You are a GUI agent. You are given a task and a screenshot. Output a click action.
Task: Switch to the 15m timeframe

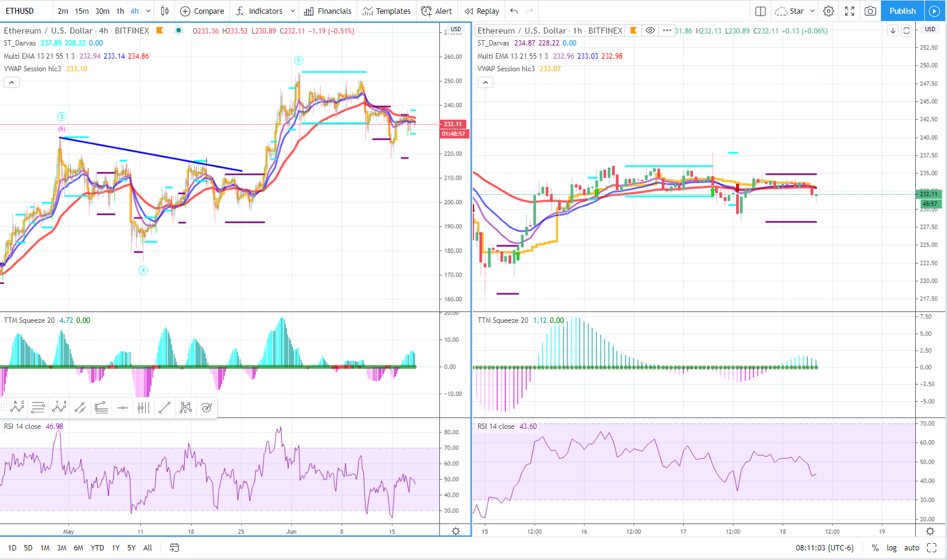click(82, 11)
